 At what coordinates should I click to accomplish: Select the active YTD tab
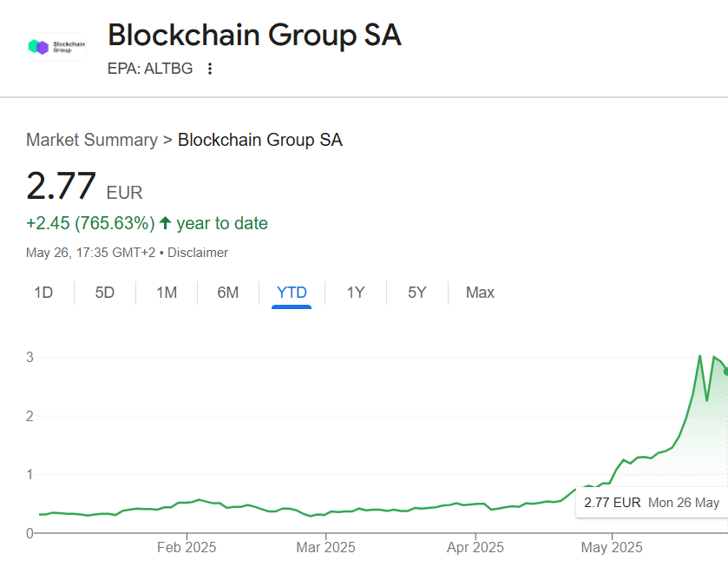coord(292,293)
